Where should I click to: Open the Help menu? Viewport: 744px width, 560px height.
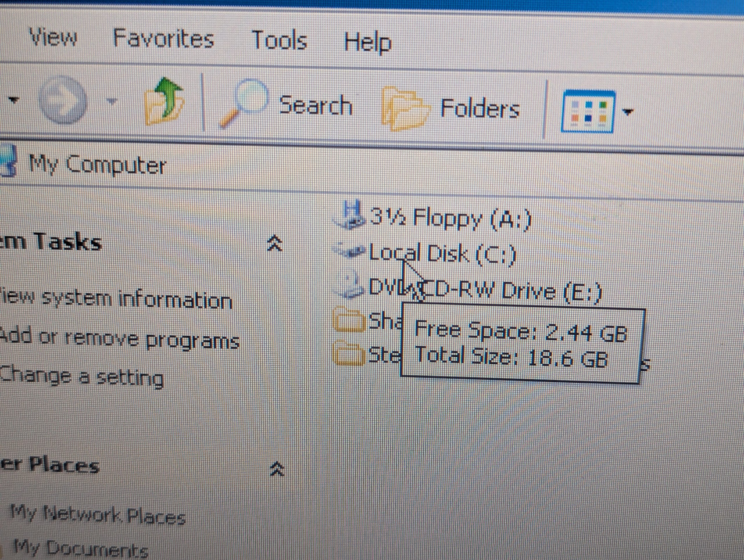[x=367, y=42]
